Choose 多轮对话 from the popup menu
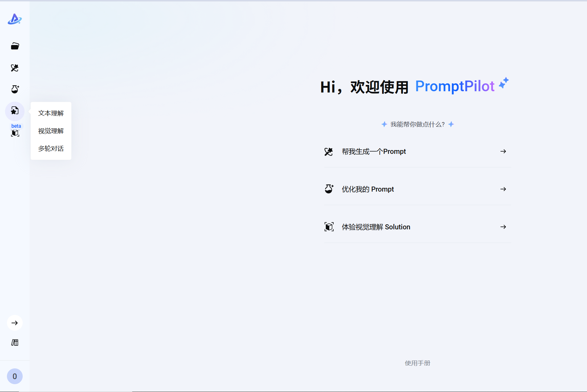This screenshot has width=587, height=392. 51,148
